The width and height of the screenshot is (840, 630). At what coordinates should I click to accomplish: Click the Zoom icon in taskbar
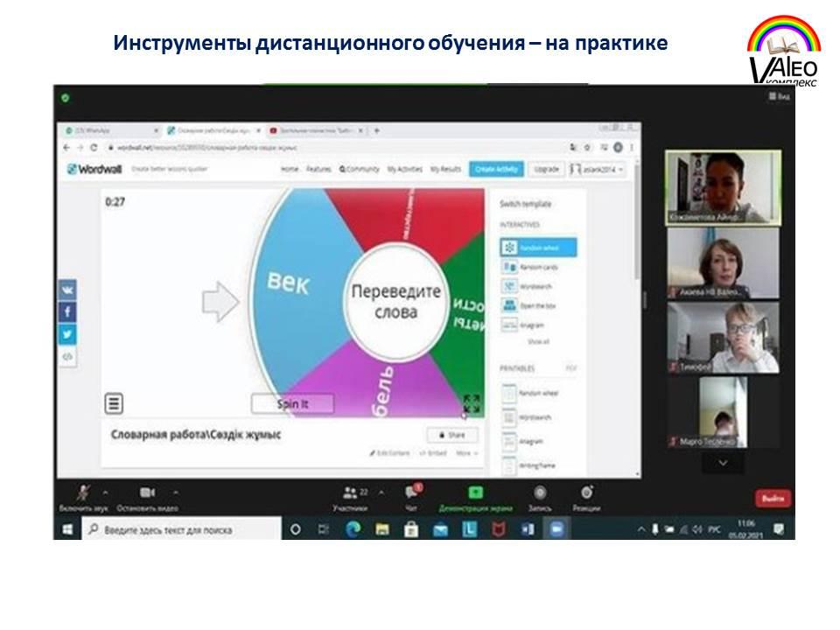pyautogui.click(x=556, y=529)
